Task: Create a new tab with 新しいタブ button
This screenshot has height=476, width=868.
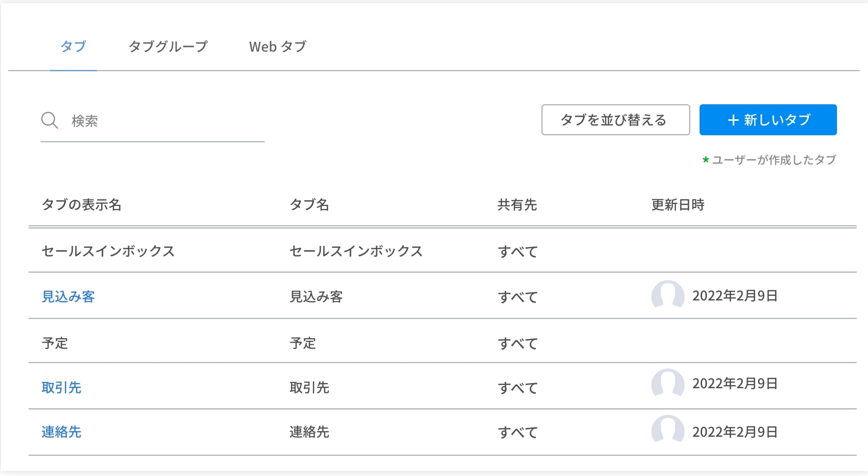Action: (x=768, y=120)
